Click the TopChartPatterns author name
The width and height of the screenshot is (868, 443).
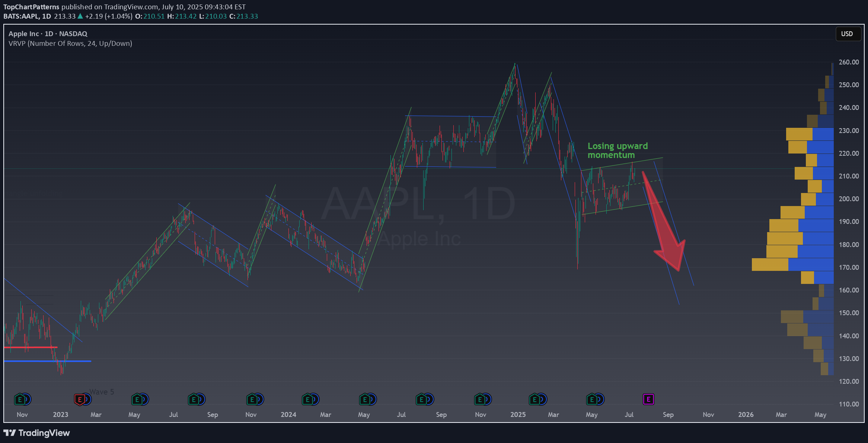pos(31,7)
